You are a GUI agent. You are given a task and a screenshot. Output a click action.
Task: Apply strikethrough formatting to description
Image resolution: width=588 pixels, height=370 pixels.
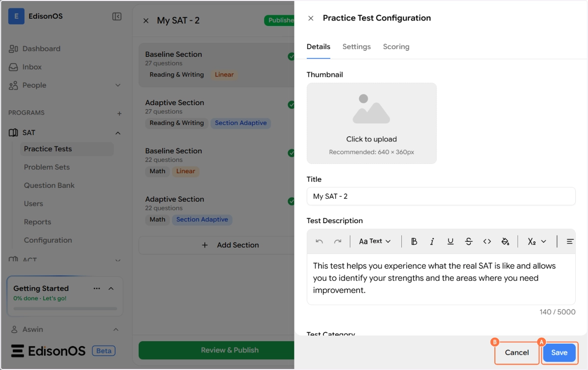(468, 241)
